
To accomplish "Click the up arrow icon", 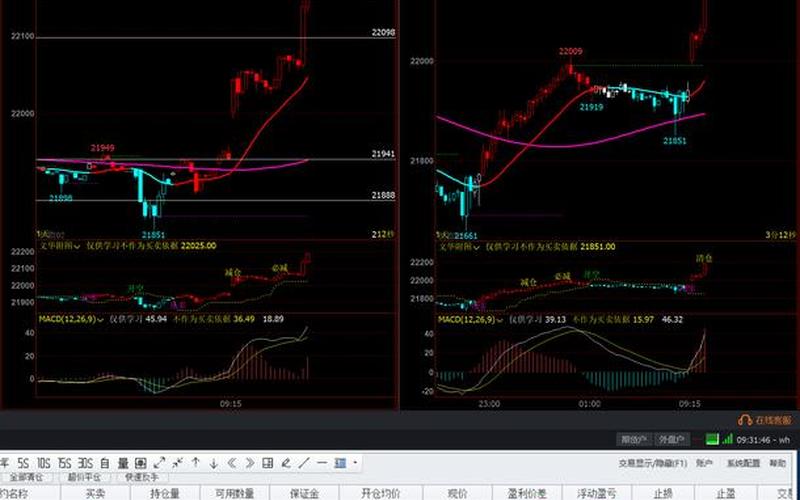I will click(x=195, y=463).
